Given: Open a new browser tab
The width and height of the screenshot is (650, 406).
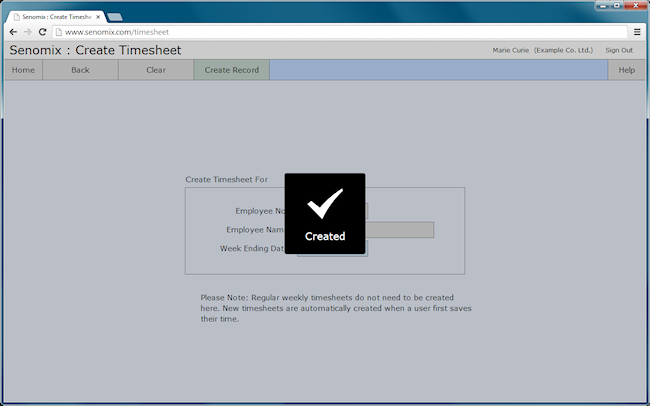Looking at the screenshot, I should click(115, 17).
